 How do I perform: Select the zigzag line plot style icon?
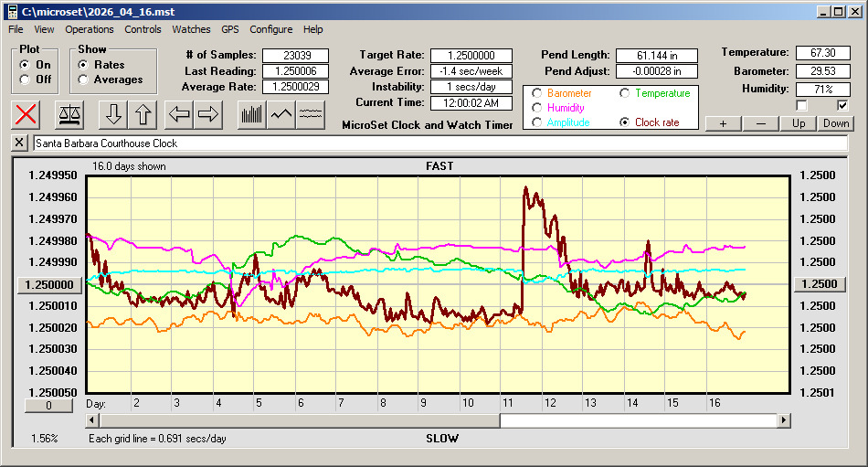pyautogui.click(x=281, y=114)
